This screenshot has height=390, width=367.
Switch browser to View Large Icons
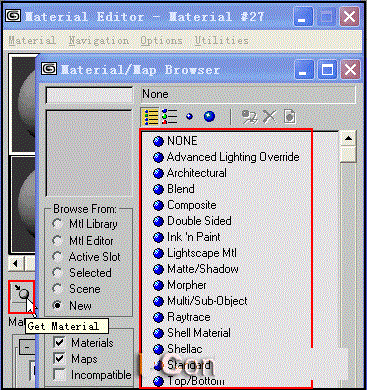tap(209, 117)
